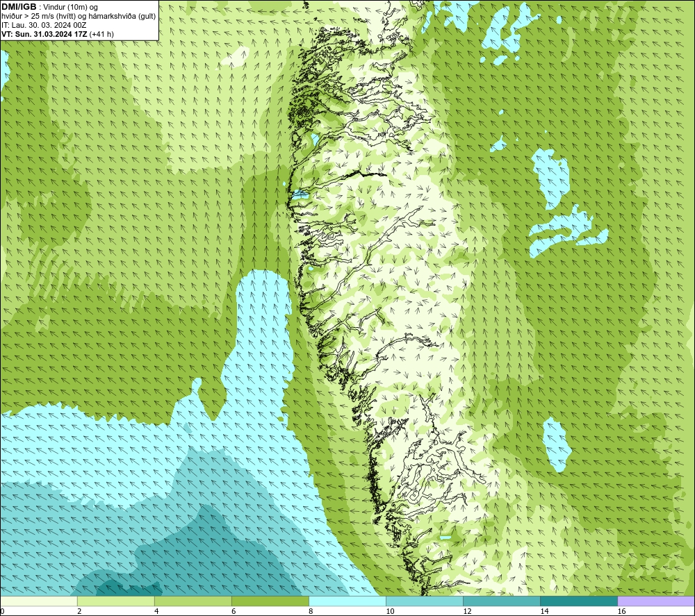Image resolution: width=695 pixels, height=616 pixels.
Task: Click the "VT: Sun. 31.03.2024 17Z" valid time
Action: pyautogui.click(x=44, y=34)
